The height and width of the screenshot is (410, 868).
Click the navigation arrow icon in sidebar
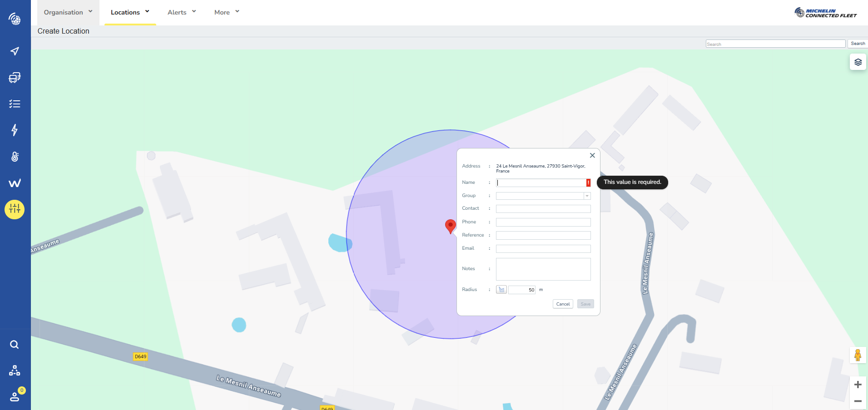click(x=15, y=51)
